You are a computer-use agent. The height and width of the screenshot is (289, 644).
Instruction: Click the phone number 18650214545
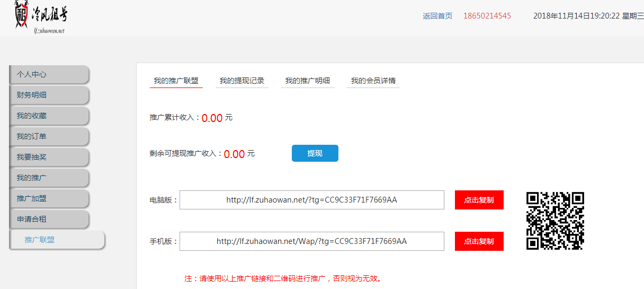(487, 16)
